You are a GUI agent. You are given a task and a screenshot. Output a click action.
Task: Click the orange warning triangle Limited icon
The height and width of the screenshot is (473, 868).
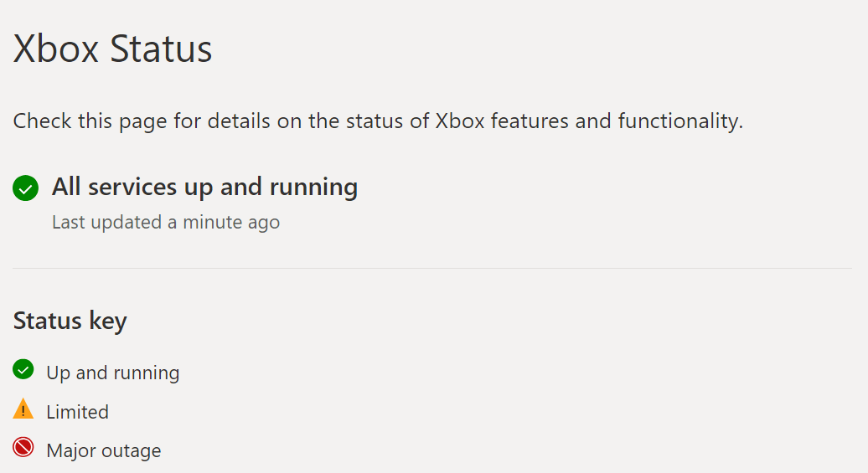[23, 409]
